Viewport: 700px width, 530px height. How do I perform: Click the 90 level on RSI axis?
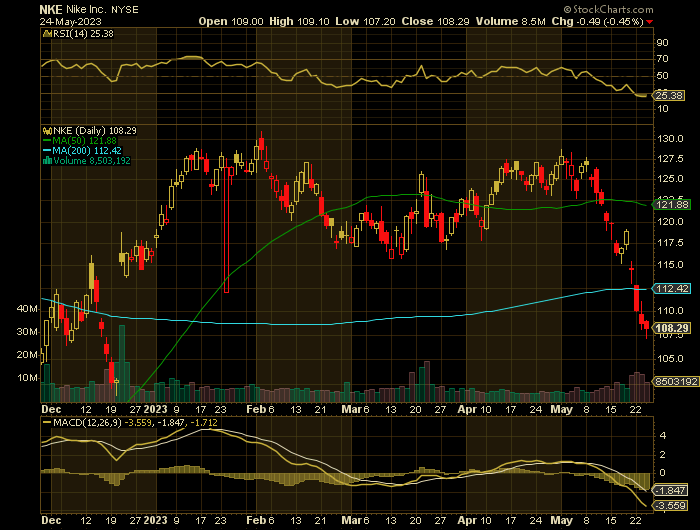[x=663, y=43]
